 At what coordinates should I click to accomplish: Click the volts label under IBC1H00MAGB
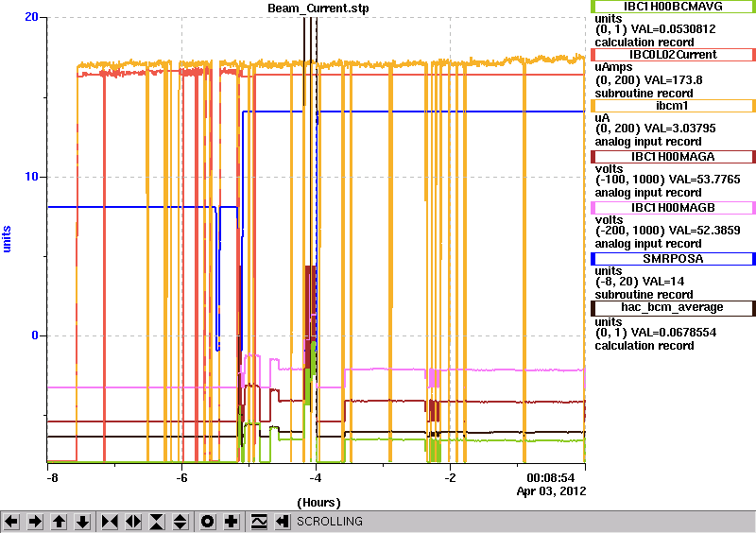tap(609, 220)
